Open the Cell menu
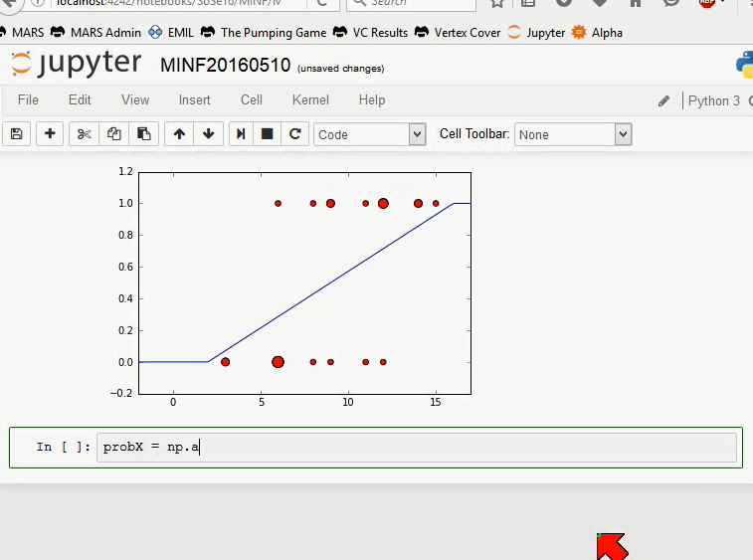Viewport: 753px width, 560px height. pyautogui.click(x=251, y=99)
